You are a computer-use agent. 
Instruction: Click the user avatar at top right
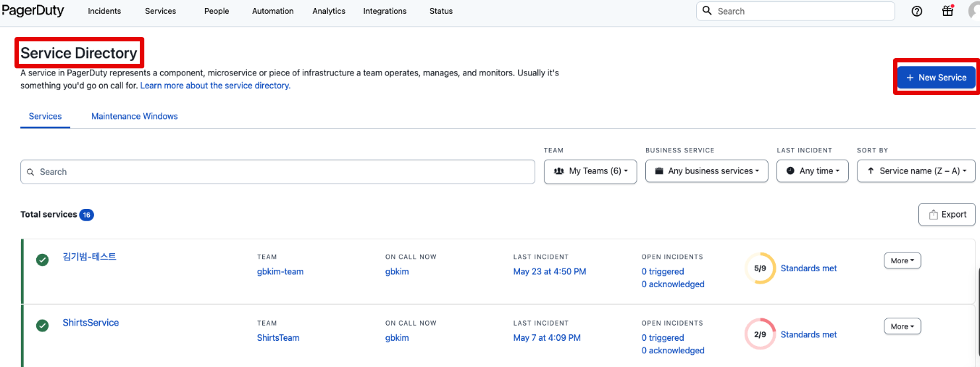point(974,11)
